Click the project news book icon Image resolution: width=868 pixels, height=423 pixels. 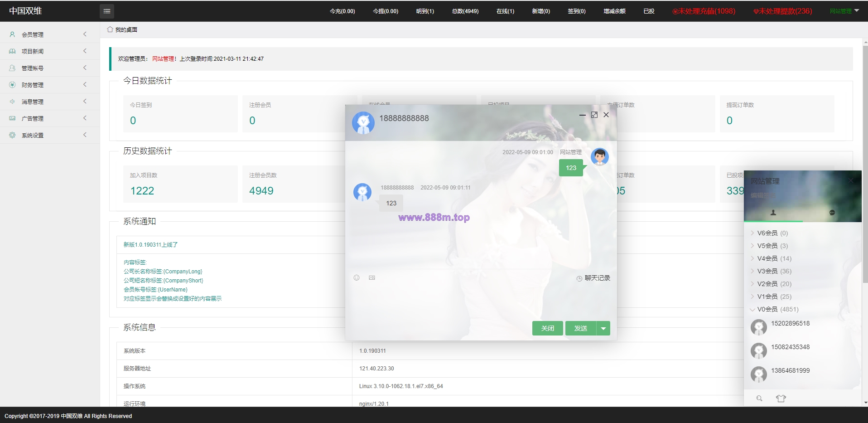point(12,51)
